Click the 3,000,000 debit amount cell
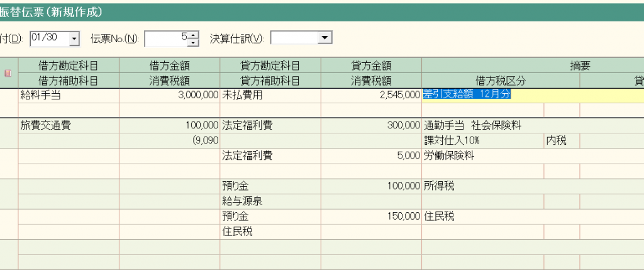644x270 pixels. point(169,95)
